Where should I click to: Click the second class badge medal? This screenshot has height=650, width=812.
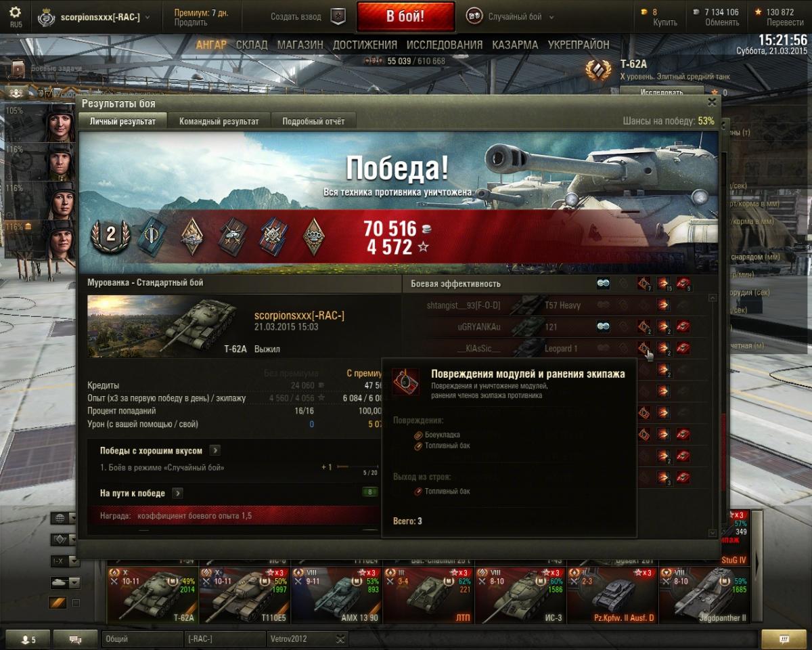point(106,237)
